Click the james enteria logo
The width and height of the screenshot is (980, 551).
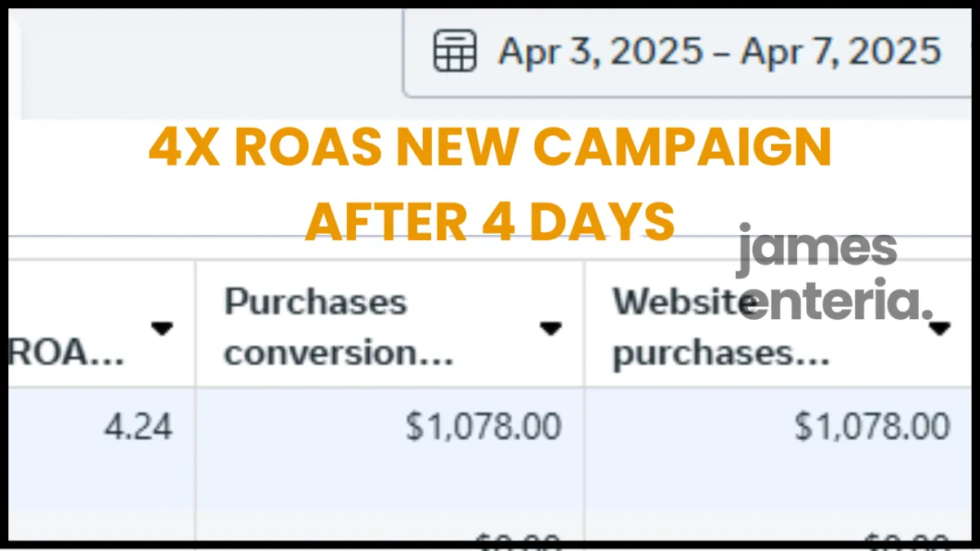(833, 274)
